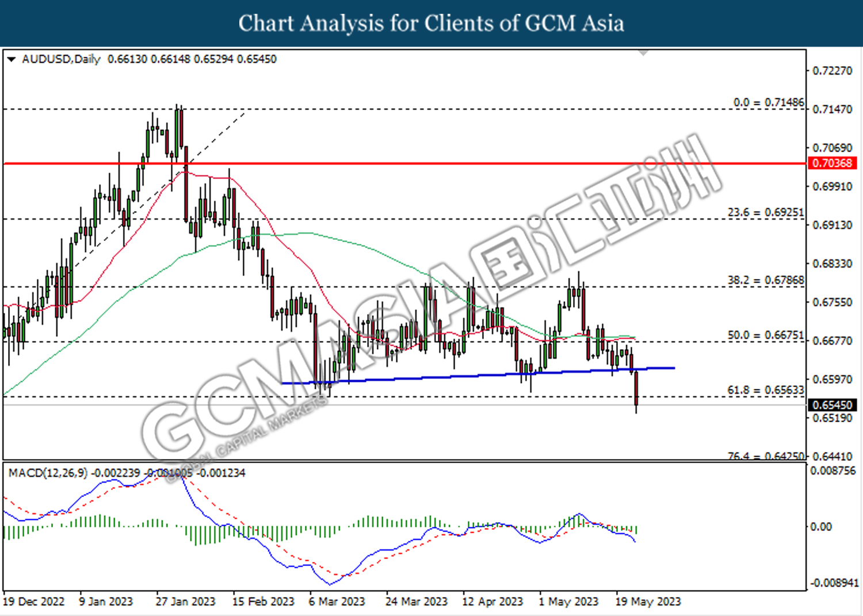The image size is (863, 616).
Task: Click the 0.70690 price axis value
Action: 832,148
